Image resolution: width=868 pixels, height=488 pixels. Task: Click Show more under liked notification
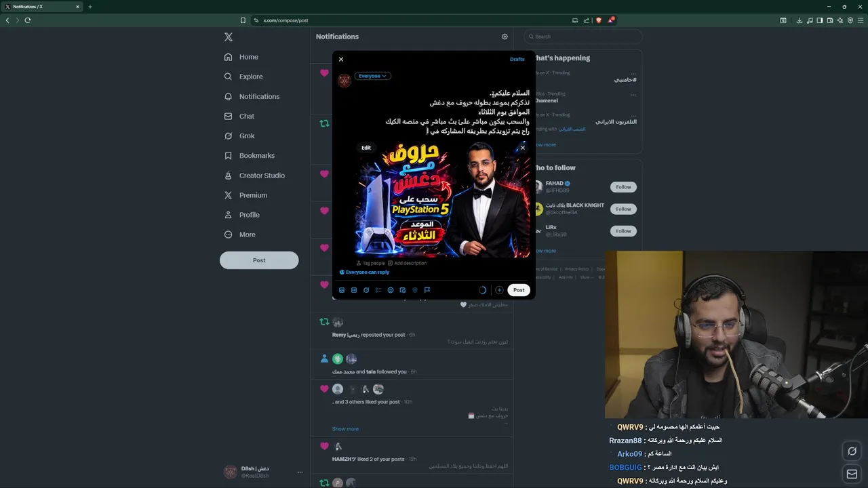coord(345,429)
